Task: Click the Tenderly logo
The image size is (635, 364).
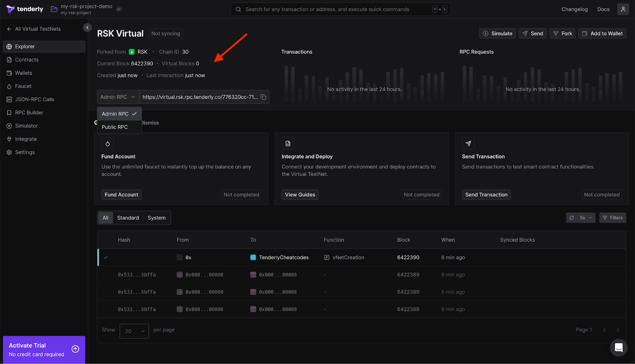Action: coord(25,9)
